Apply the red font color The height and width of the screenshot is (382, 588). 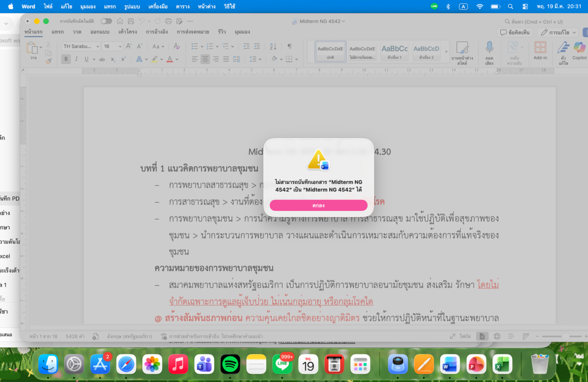click(170, 59)
